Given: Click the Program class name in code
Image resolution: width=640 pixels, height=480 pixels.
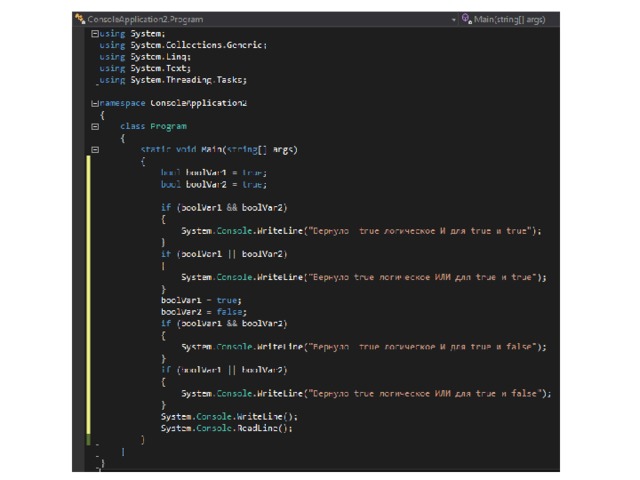Looking at the screenshot, I should pyautogui.click(x=168, y=127).
